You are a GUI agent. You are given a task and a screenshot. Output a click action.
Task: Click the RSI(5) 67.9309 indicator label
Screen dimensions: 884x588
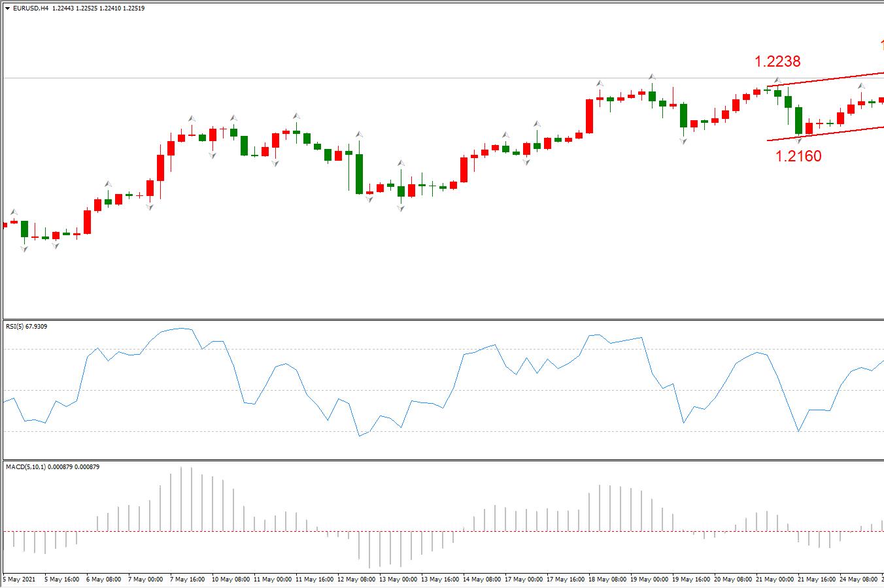coord(26,326)
